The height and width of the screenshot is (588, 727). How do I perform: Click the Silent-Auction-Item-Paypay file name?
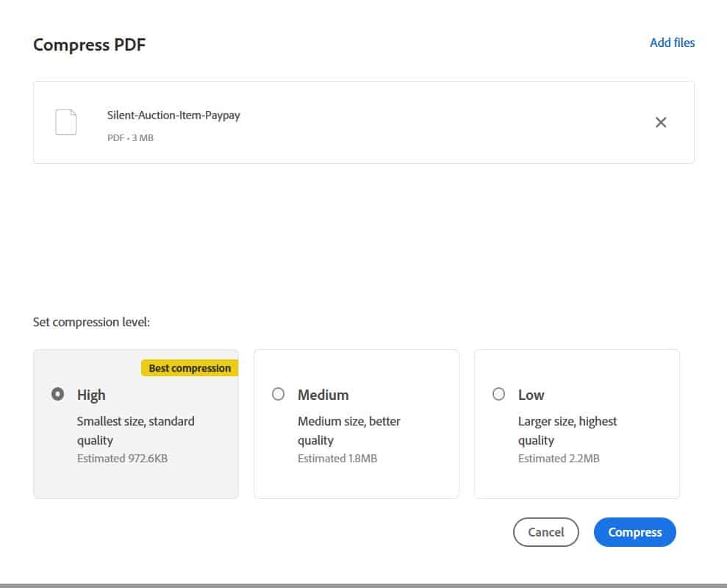click(173, 115)
